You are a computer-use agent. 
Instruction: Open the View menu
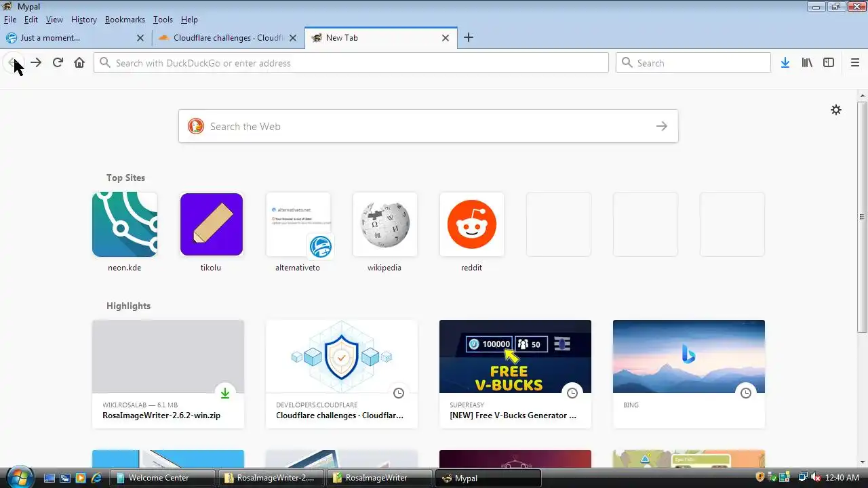click(54, 20)
